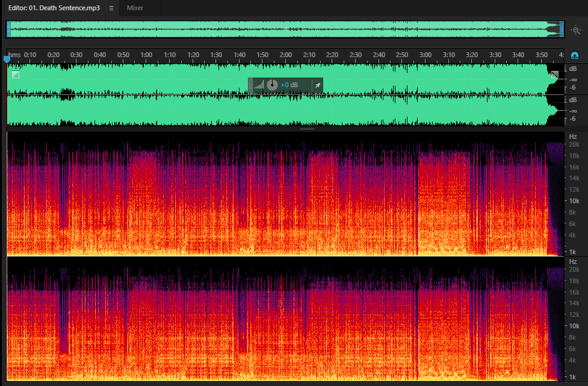Click 20k on upper frequency scale
This screenshot has width=588, height=386.
coord(574,144)
